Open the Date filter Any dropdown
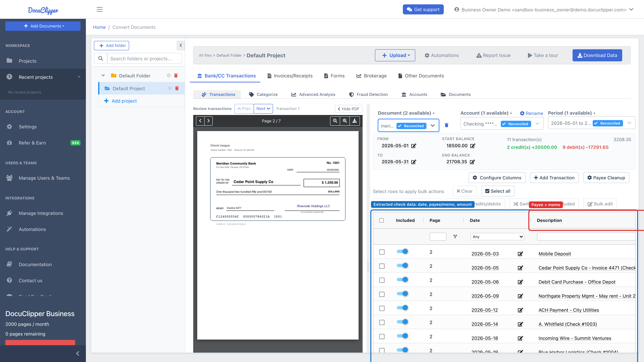 pyautogui.click(x=497, y=237)
